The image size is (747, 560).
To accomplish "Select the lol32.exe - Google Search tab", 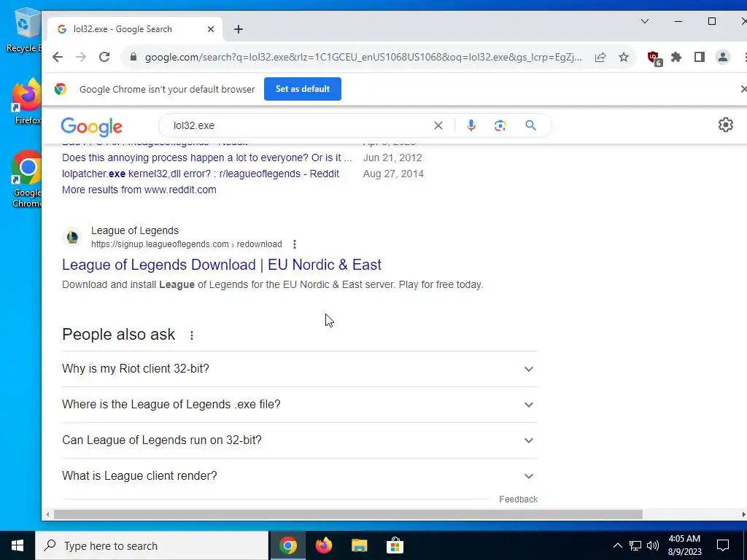I will 135,29.
